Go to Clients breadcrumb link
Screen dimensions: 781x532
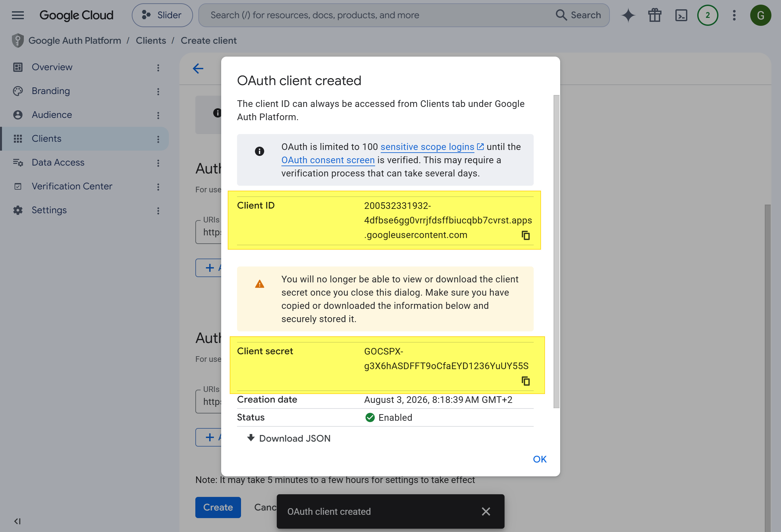click(151, 41)
